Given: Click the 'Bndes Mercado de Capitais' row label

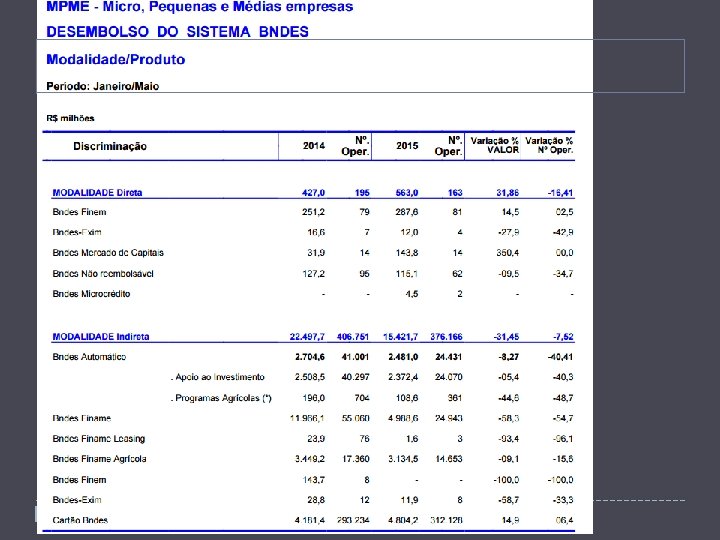Looking at the screenshot, I should coord(108,253).
